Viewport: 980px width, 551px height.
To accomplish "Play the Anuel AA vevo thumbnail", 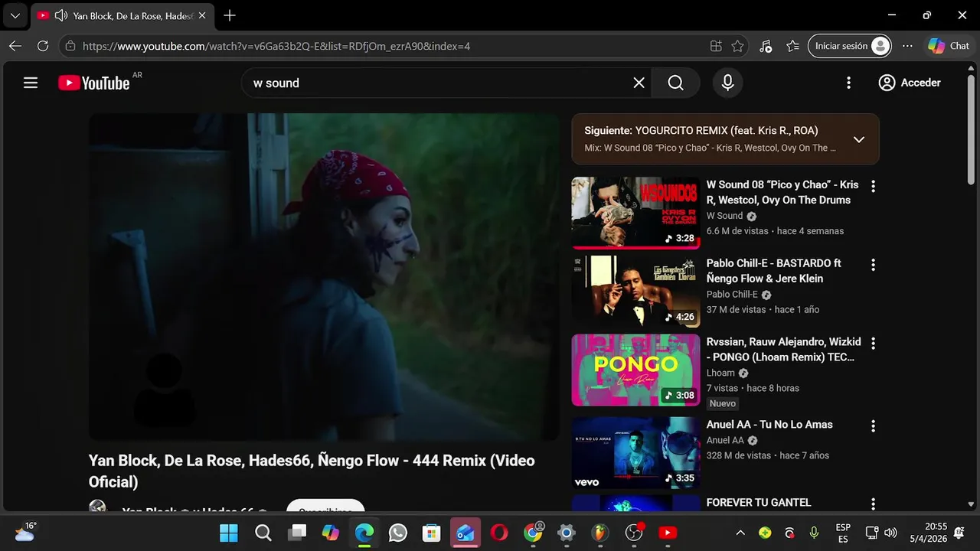I will coord(635,453).
